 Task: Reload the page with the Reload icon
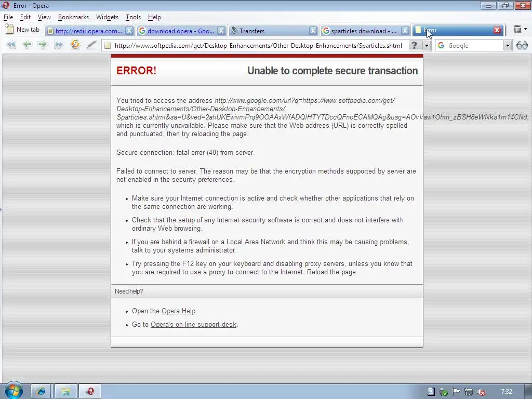pyautogui.click(x=75, y=45)
